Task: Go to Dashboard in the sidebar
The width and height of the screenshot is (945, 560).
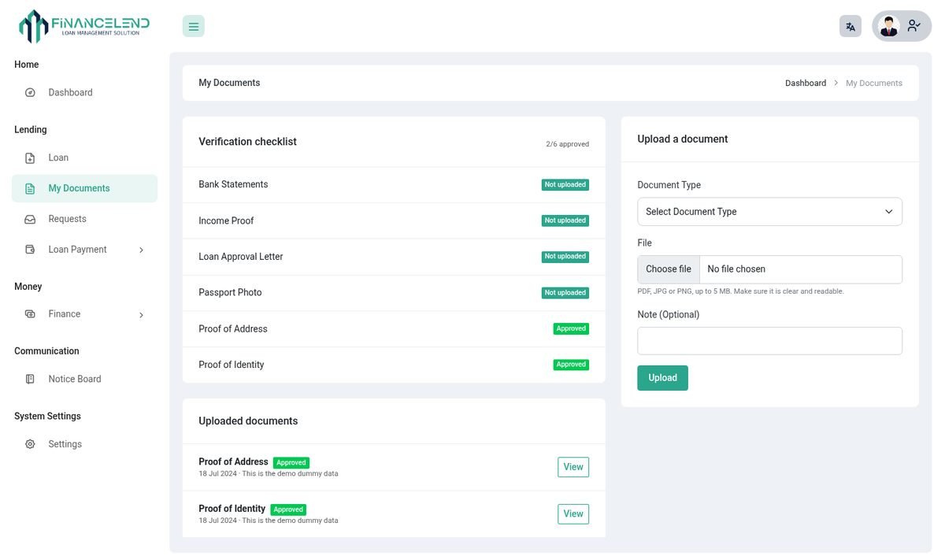Action: click(x=84, y=93)
